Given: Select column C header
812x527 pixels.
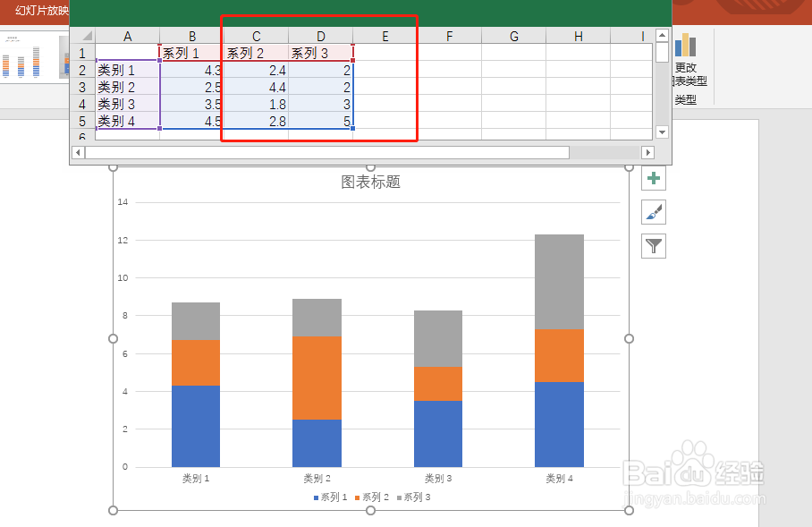Looking at the screenshot, I should pyautogui.click(x=257, y=37).
